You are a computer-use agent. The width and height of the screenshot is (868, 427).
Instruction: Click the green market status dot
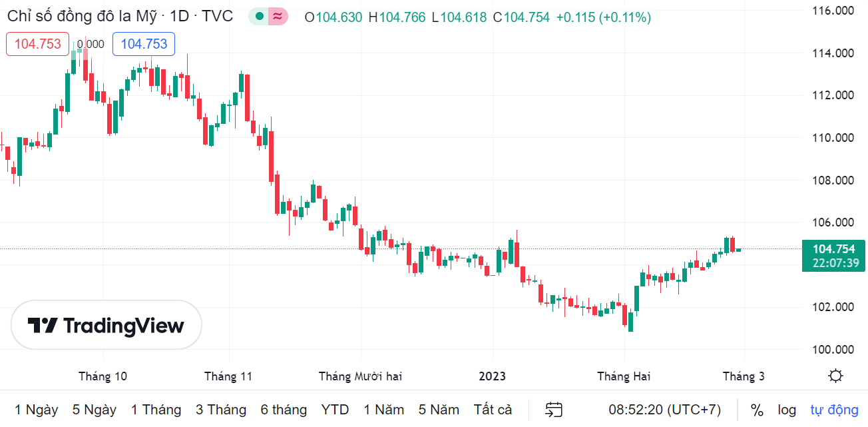click(259, 17)
